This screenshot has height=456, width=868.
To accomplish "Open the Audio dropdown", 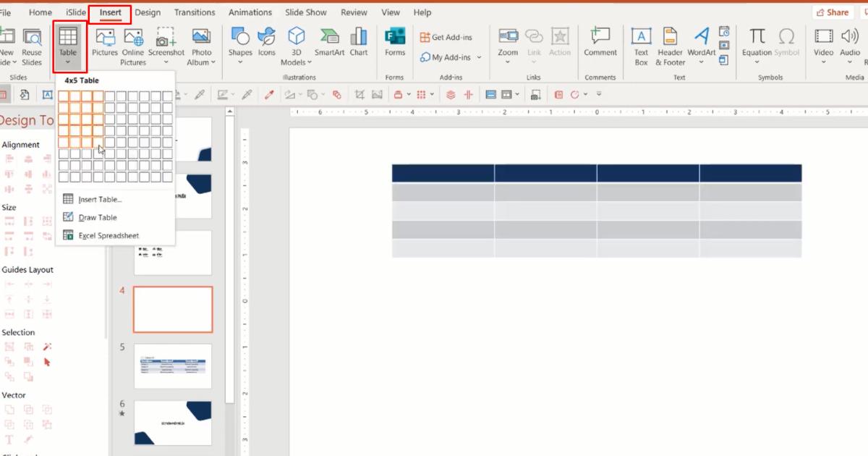I will [850, 46].
